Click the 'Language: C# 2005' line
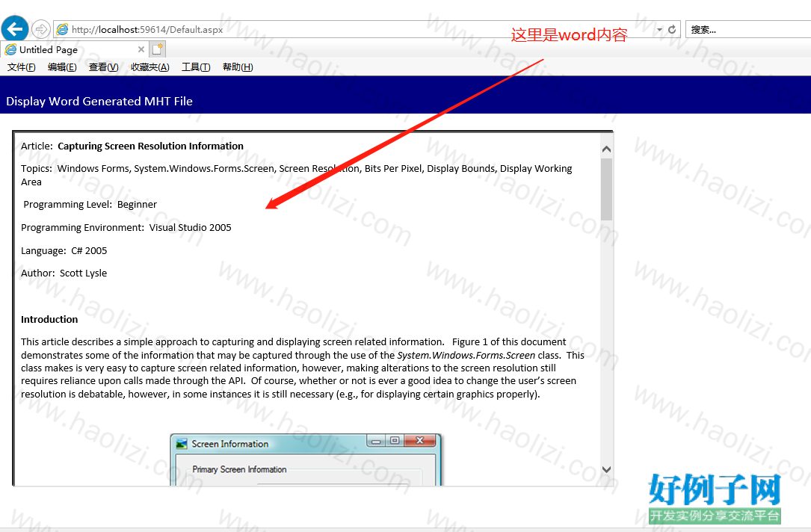This screenshot has width=811, height=532. point(64,251)
